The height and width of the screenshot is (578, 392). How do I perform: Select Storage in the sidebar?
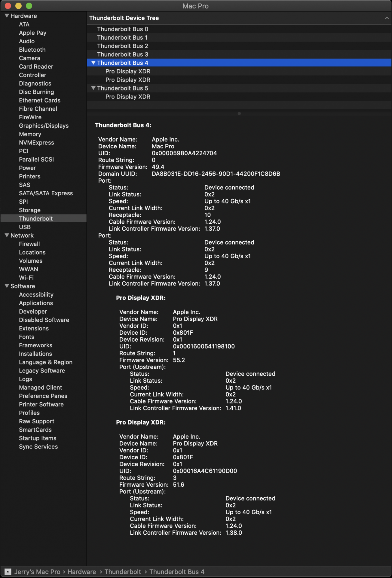click(x=30, y=210)
